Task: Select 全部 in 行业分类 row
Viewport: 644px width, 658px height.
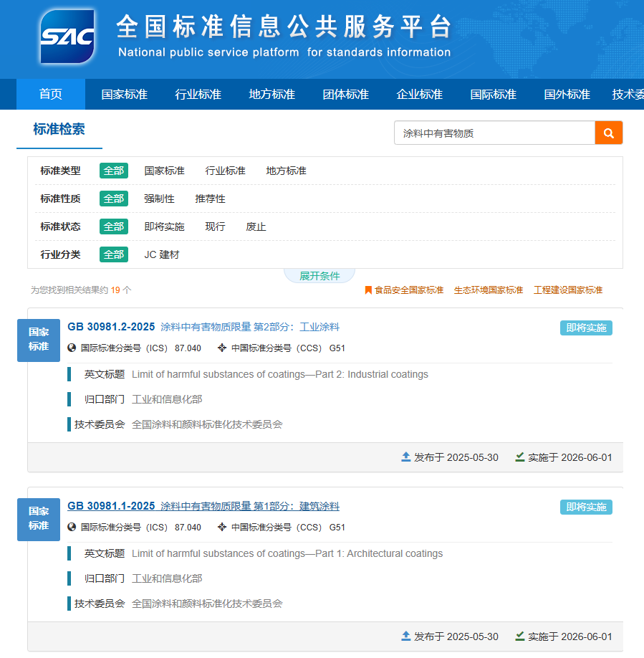Action: (x=113, y=254)
